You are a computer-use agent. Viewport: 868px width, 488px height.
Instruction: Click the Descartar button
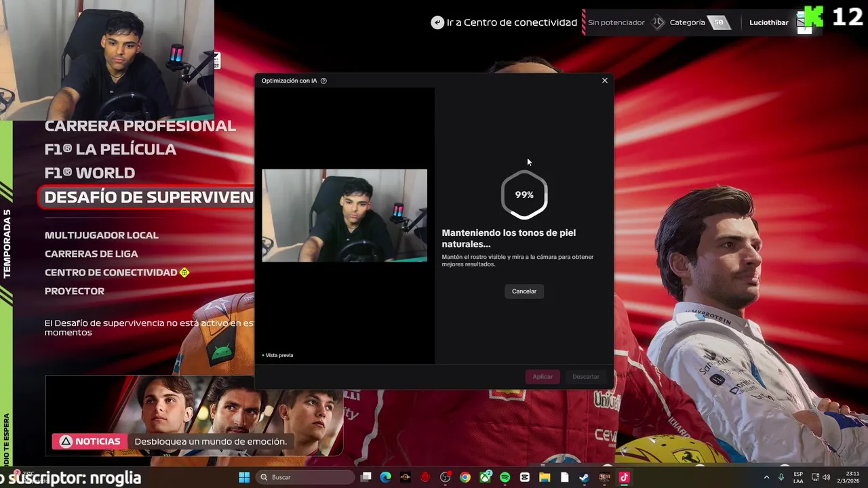click(586, 377)
